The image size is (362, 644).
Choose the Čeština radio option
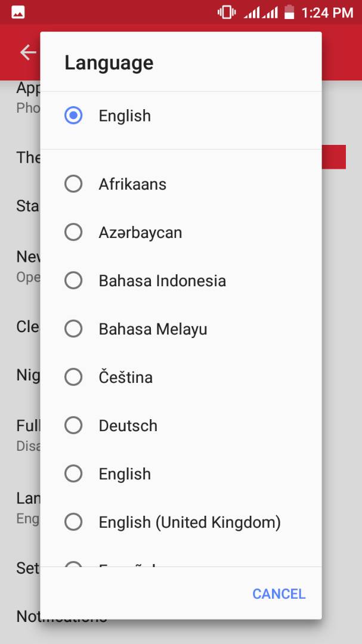tap(73, 377)
